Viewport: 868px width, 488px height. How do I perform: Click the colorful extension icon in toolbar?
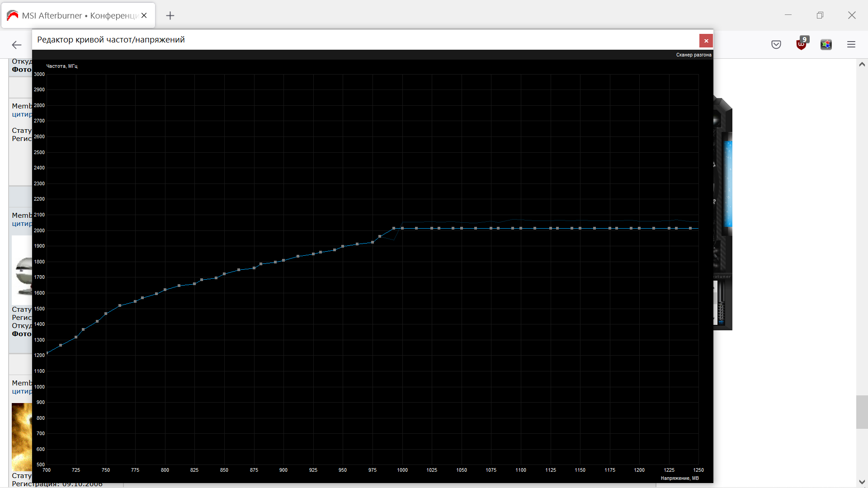(x=826, y=45)
